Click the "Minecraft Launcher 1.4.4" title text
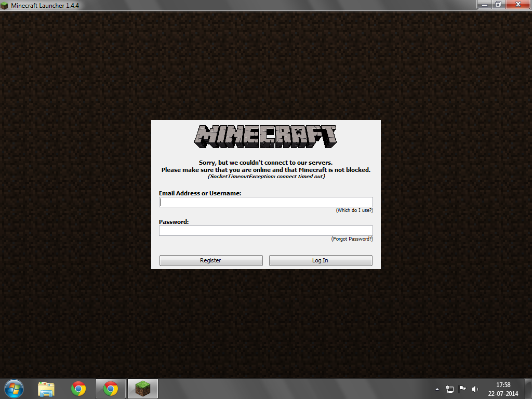The height and width of the screenshot is (399, 532). [x=45, y=6]
